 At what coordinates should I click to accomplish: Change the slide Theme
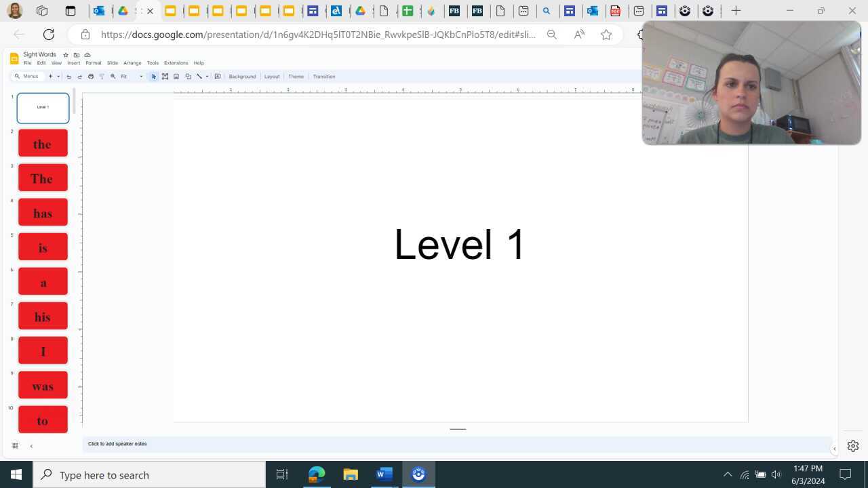tap(296, 76)
